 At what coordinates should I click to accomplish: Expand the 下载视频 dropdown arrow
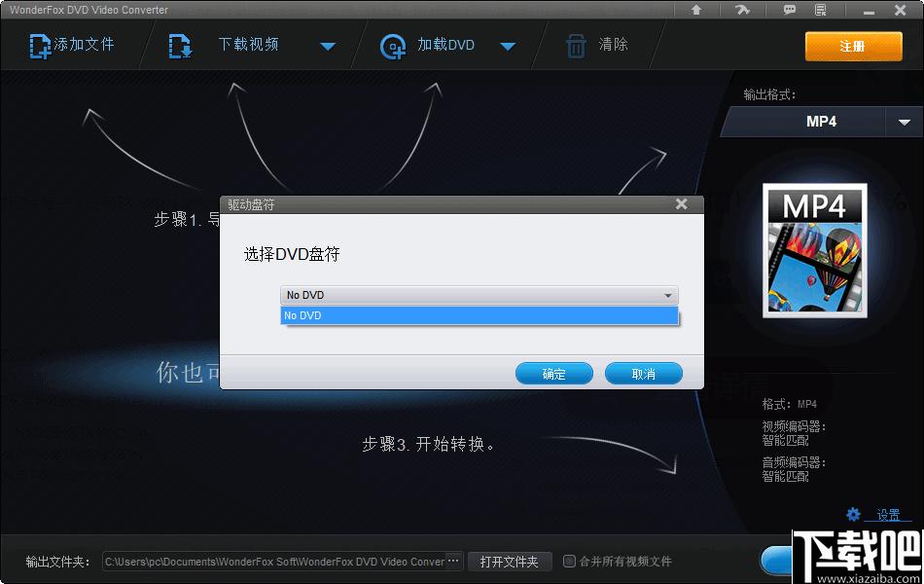point(328,46)
